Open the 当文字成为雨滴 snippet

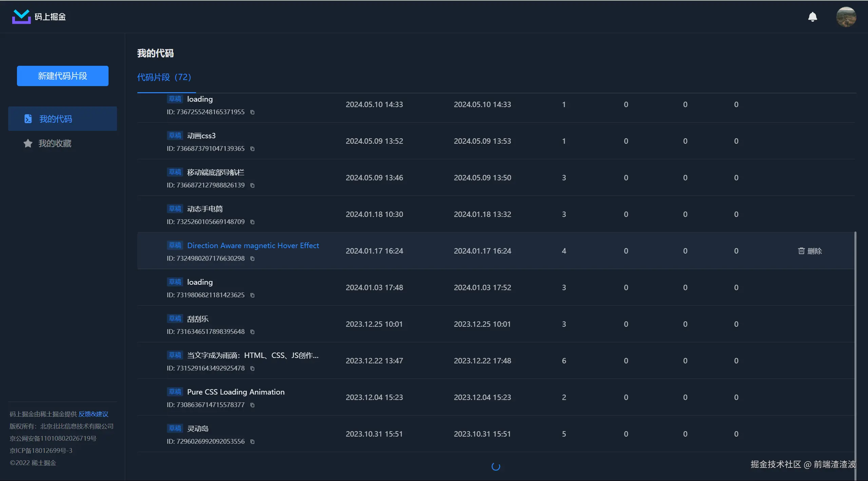tap(252, 355)
